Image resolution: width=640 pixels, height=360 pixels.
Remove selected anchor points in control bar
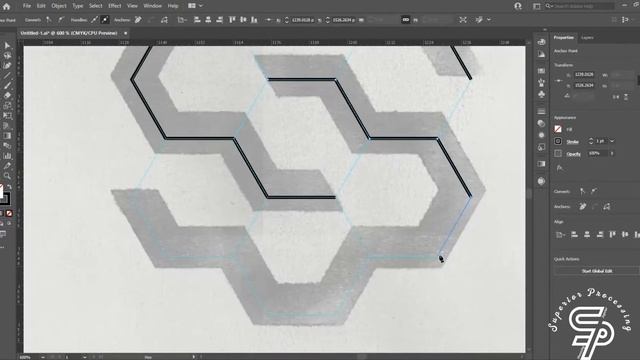pyautogui.click(x=138, y=20)
